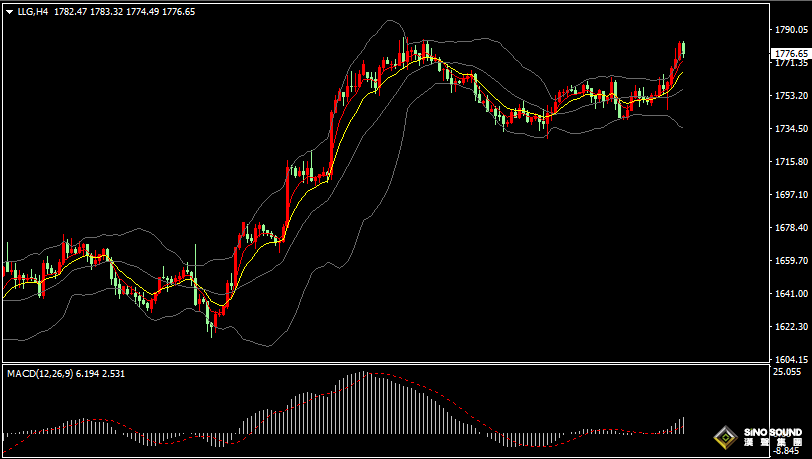This screenshot has height=459, width=812.
Task: Click the LLG,H4 chart symbol title
Action: [x=33, y=12]
